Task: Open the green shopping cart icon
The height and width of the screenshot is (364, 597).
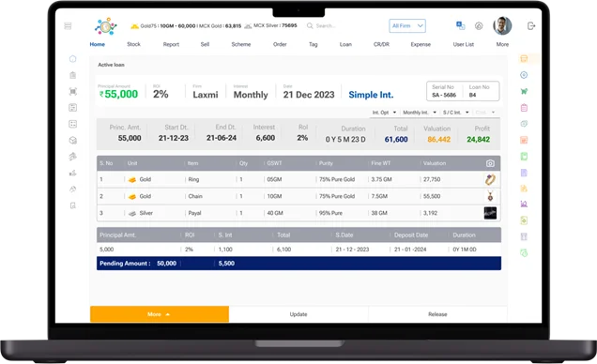Action: click(x=524, y=91)
